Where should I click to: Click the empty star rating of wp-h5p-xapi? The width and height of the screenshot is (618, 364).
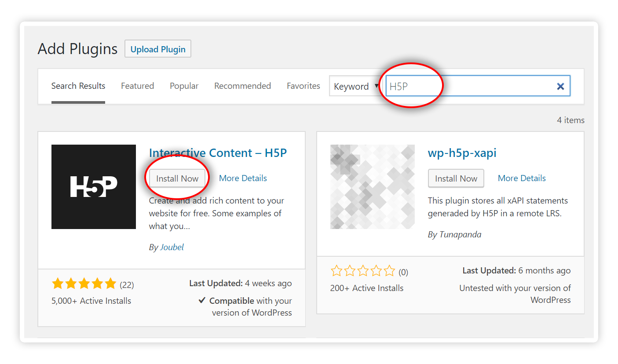pyautogui.click(x=363, y=271)
